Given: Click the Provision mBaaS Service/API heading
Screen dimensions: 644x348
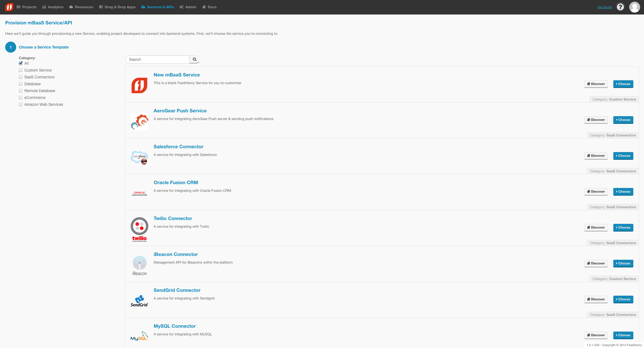Looking at the screenshot, I should 39,23.
